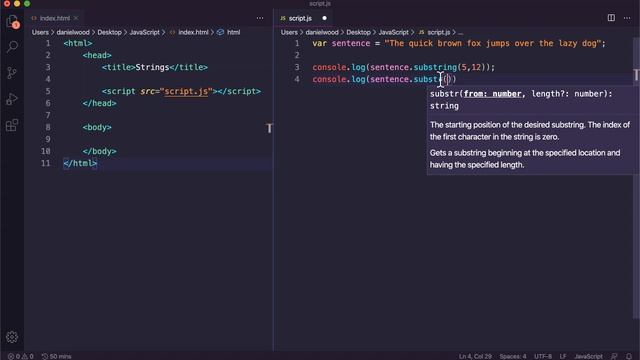Click the substr signature in hint popup
The height and width of the screenshot is (360, 640).
coord(521,100)
